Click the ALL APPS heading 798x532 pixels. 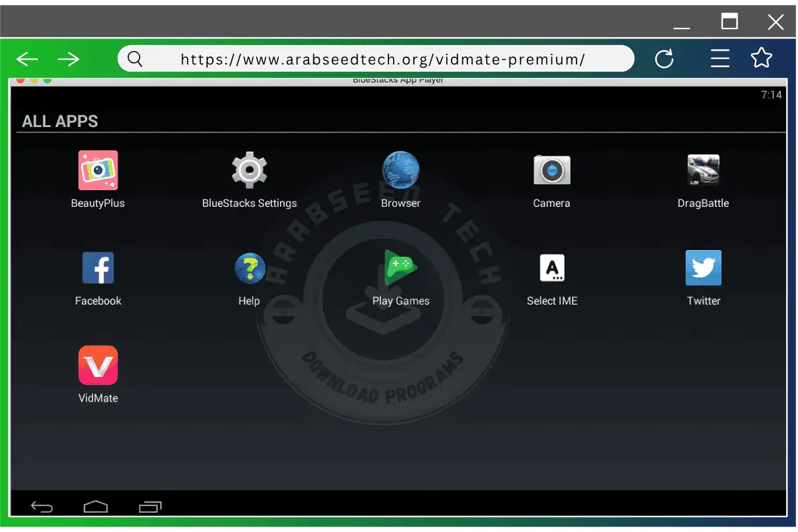(x=60, y=122)
